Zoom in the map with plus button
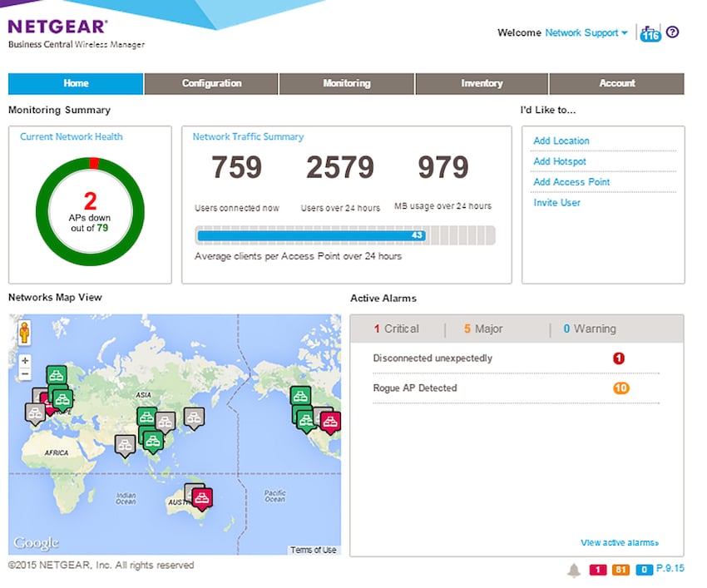Screen dimensions: 707x588 [25, 361]
